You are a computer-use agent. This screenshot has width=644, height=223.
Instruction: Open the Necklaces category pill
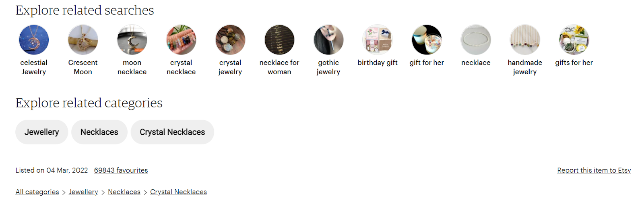99,132
